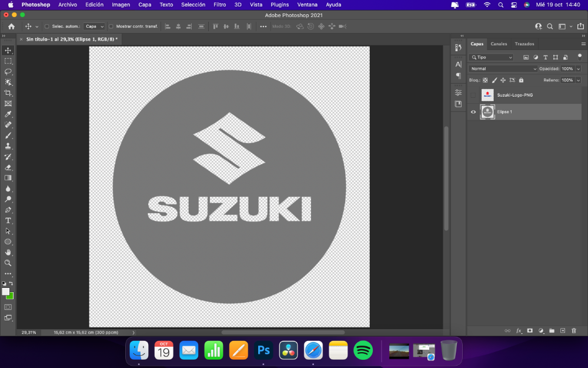
Task: Open the Normal blend mode dropdown
Action: (x=503, y=69)
